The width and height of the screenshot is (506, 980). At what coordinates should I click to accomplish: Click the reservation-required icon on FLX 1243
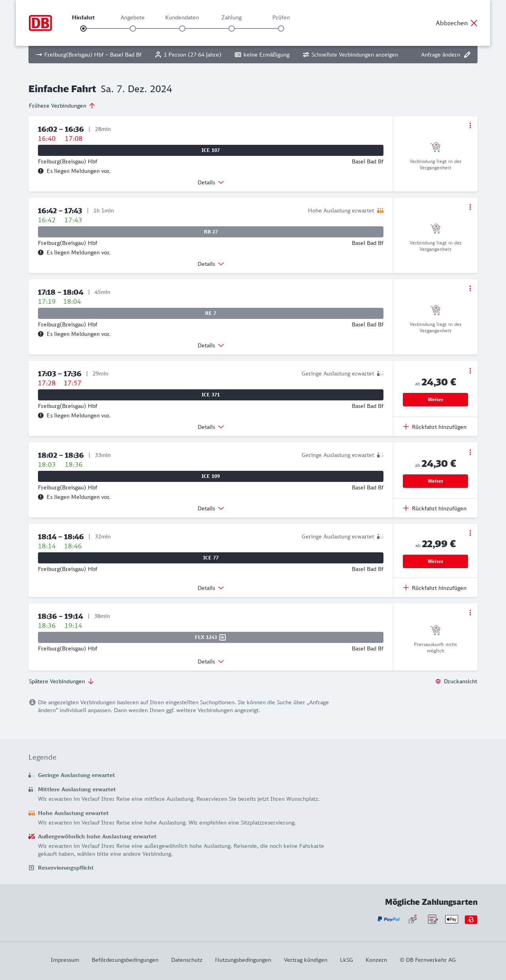(223, 637)
